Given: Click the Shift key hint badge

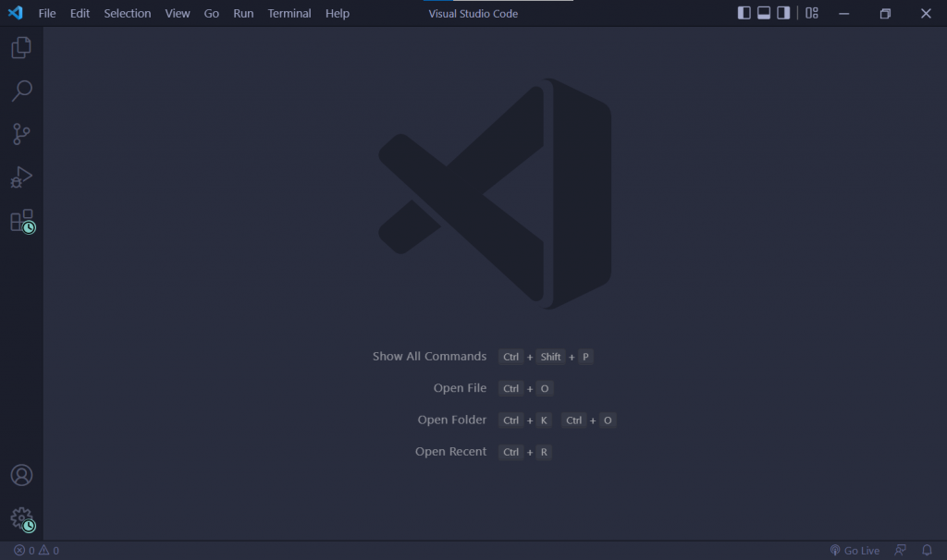Looking at the screenshot, I should tap(550, 357).
